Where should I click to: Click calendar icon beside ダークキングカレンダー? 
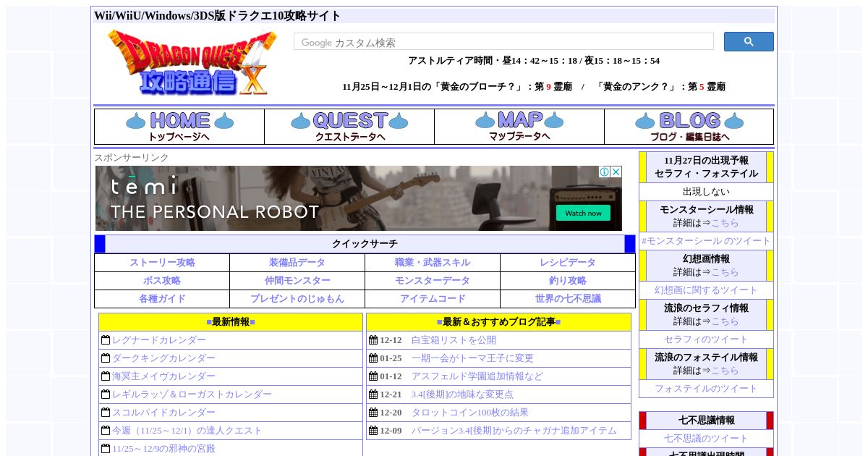[106, 358]
